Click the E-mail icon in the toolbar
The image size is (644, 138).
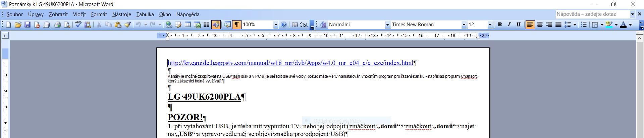coord(46,25)
